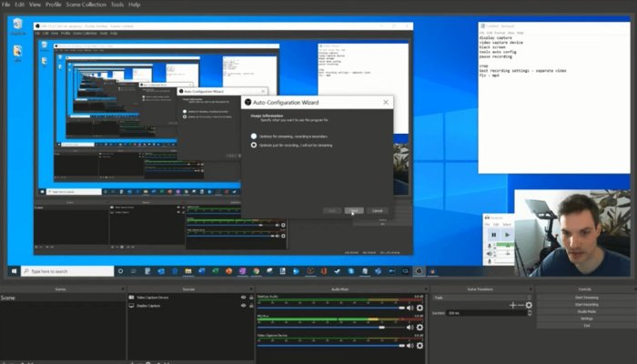Click 'pause recording' line in Notepad

(496, 56)
